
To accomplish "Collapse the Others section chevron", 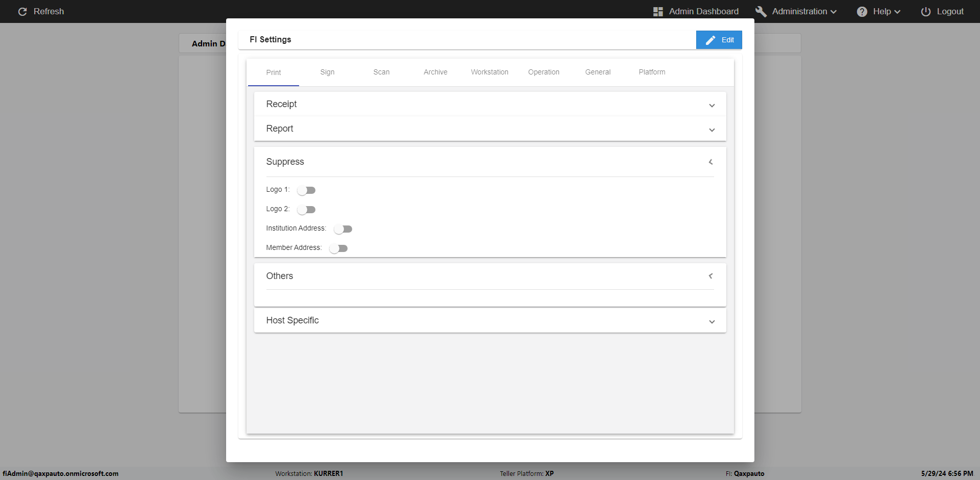I will click(x=710, y=276).
